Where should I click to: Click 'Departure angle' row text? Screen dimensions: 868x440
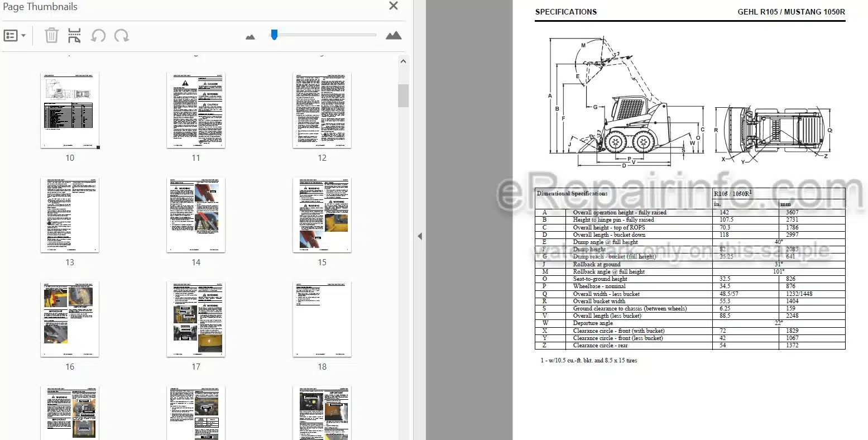coord(593,323)
